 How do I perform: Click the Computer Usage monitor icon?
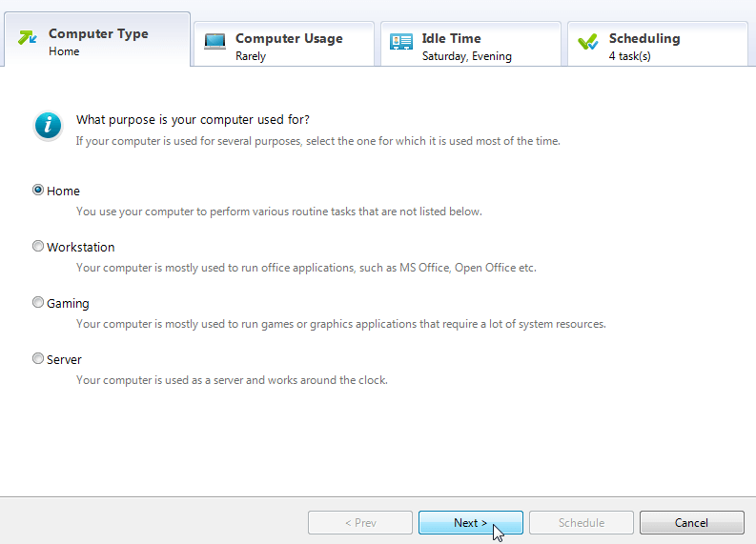point(215,42)
